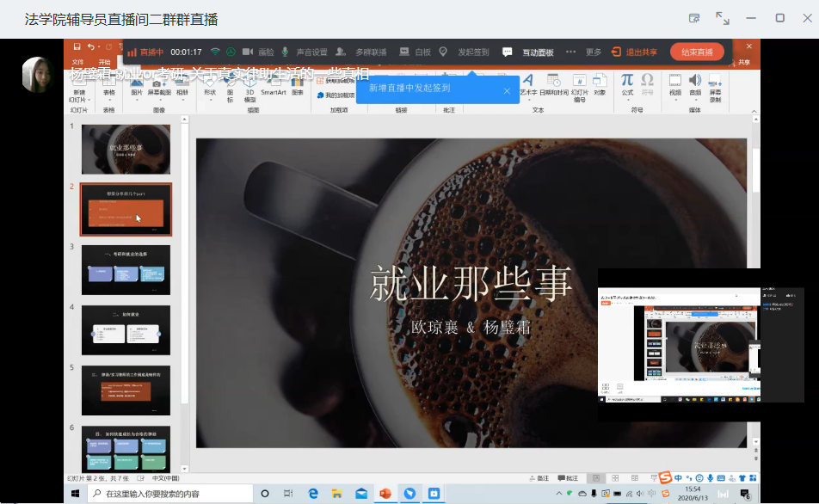The image size is (819, 504).
Task: Toggle 备注 notes pane in status bar
Action: [x=539, y=478]
